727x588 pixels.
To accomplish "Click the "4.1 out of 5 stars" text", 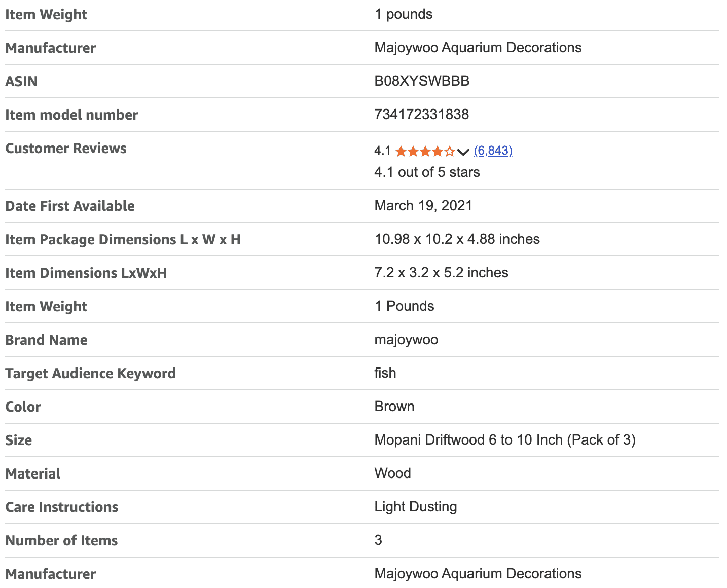I will click(x=427, y=172).
